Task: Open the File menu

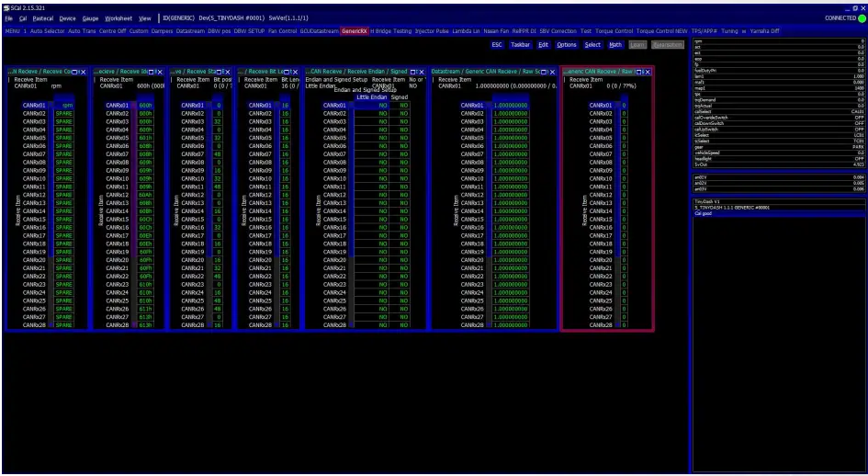Action: 8,18
